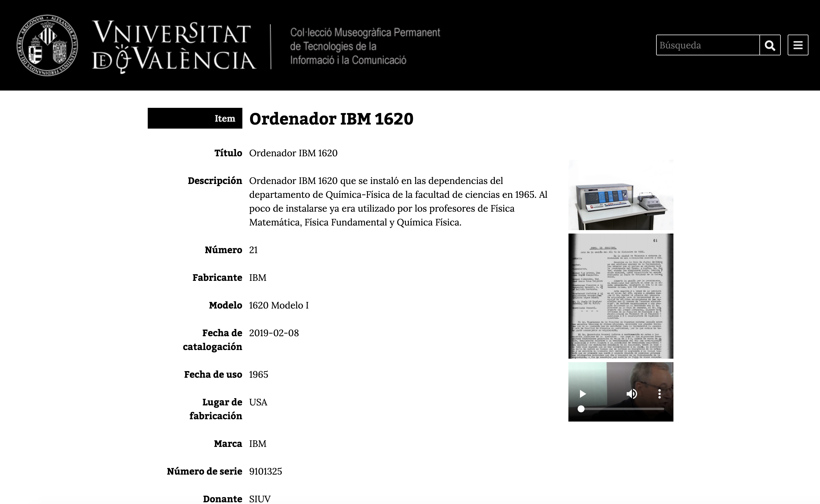820x504 pixels.
Task: Click the Descripción paragraph text
Action: pyautogui.click(x=398, y=201)
